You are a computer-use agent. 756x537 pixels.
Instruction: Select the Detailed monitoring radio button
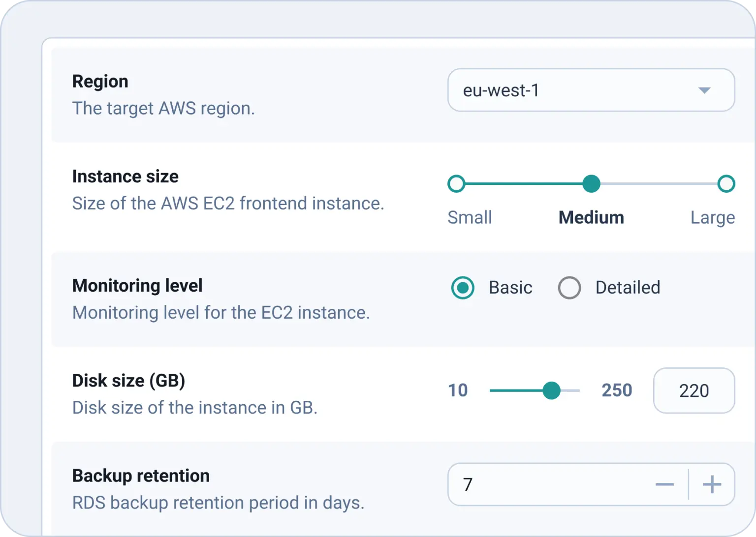click(569, 288)
